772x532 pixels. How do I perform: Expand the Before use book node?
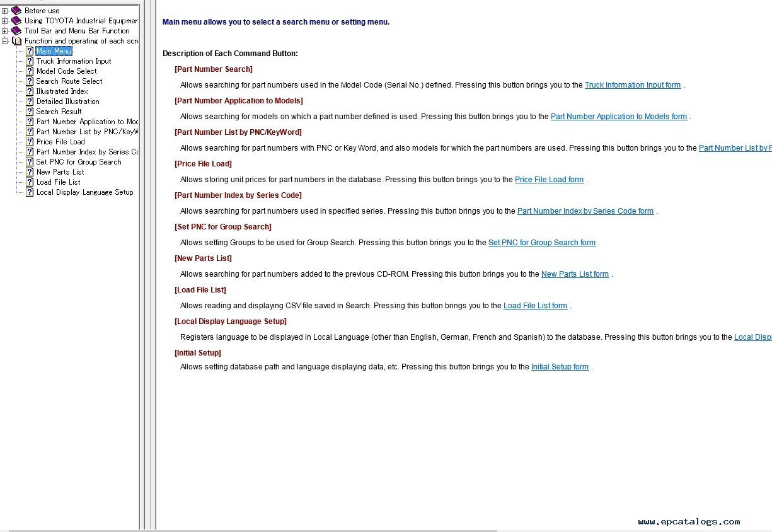click(x=5, y=11)
